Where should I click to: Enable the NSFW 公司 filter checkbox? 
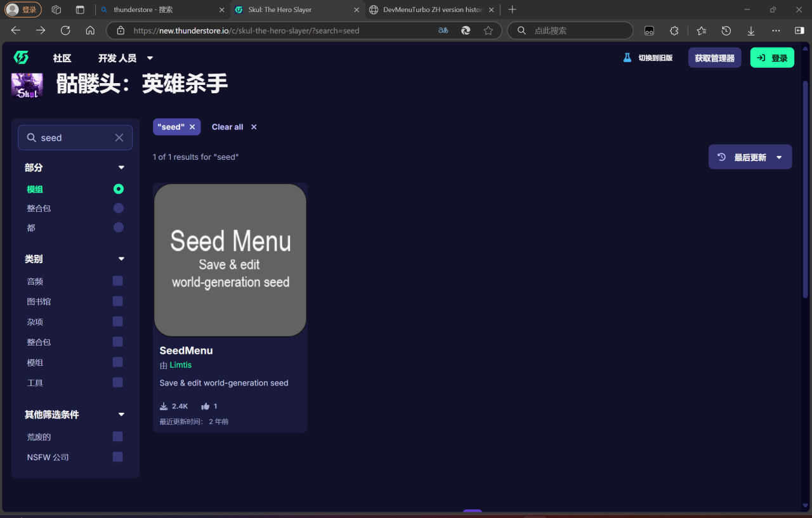tap(117, 456)
